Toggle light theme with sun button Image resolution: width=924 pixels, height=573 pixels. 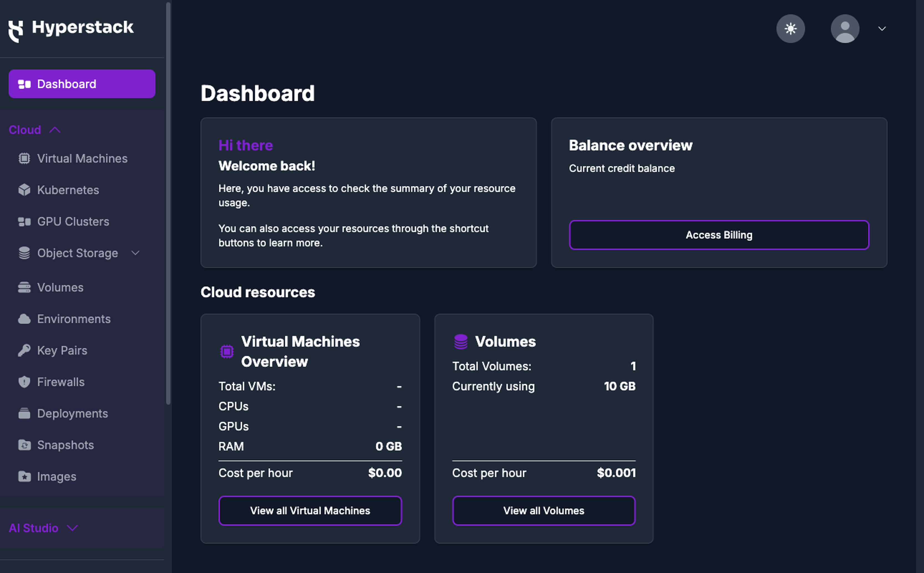(x=790, y=29)
